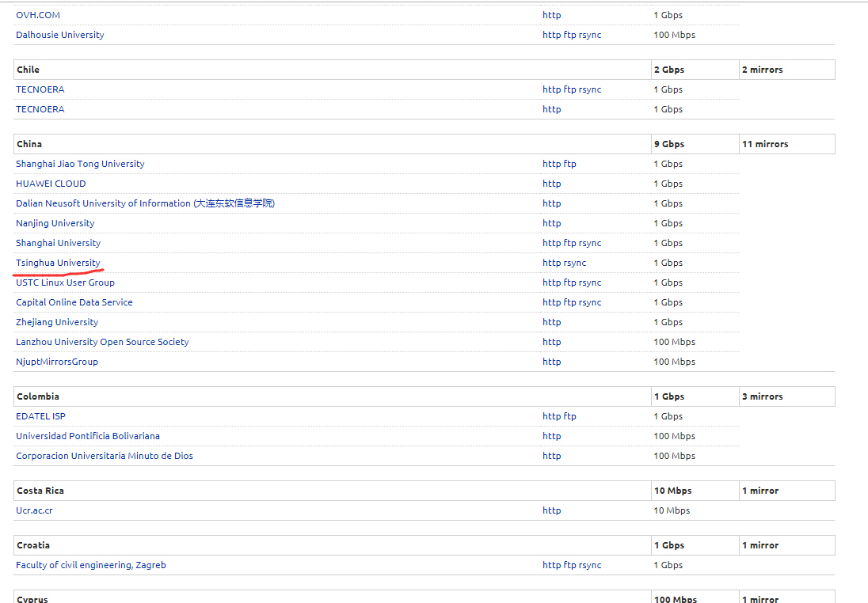Click rsync link in the Dalhousie University row
The height and width of the screenshot is (603, 868).
coord(590,35)
